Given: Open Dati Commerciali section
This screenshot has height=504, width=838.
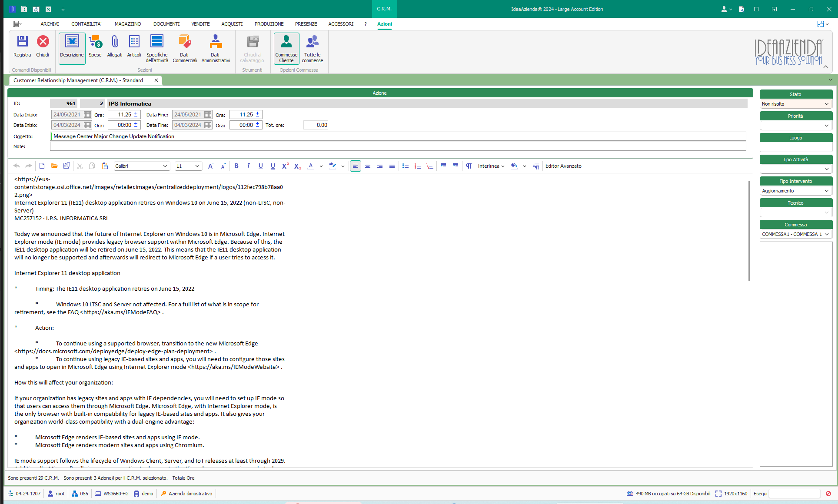Looking at the screenshot, I should 185,49.
